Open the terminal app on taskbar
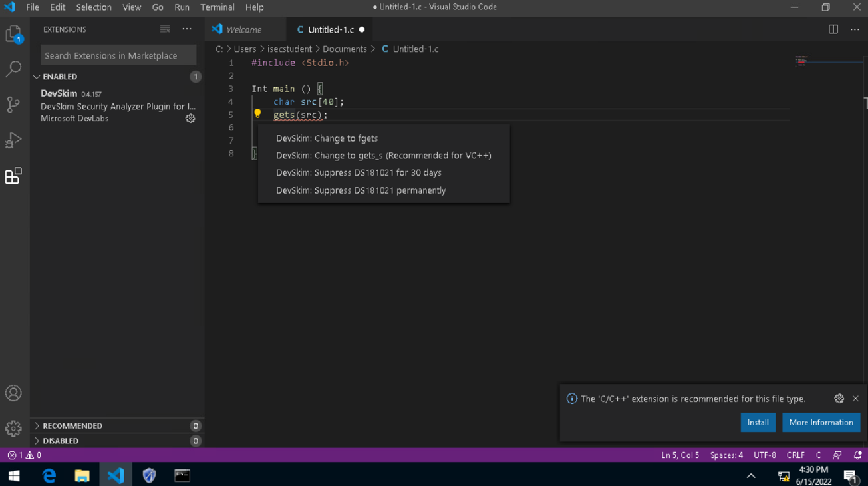Viewport: 868px width, 486px height. point(182,475)
